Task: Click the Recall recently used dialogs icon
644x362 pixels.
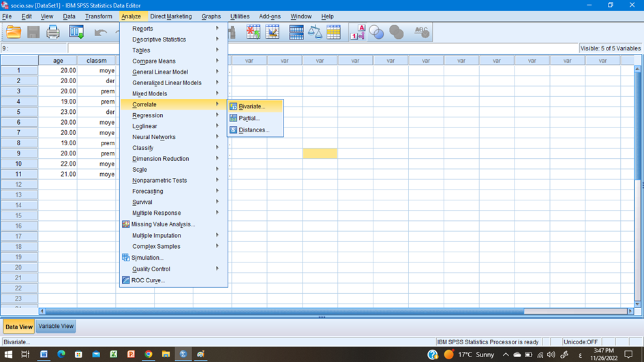Action: click(76, 32)
